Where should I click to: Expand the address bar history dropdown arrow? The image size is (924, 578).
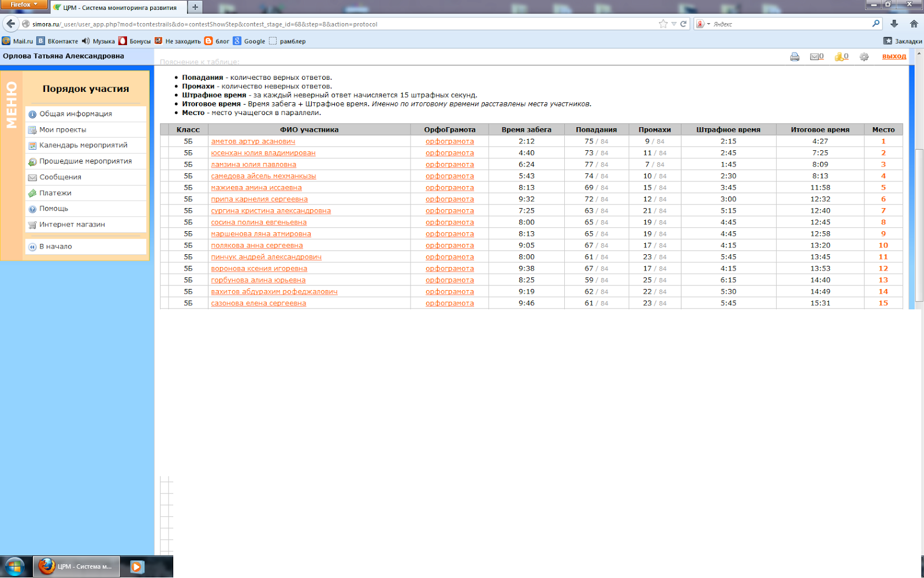(673, 24)
